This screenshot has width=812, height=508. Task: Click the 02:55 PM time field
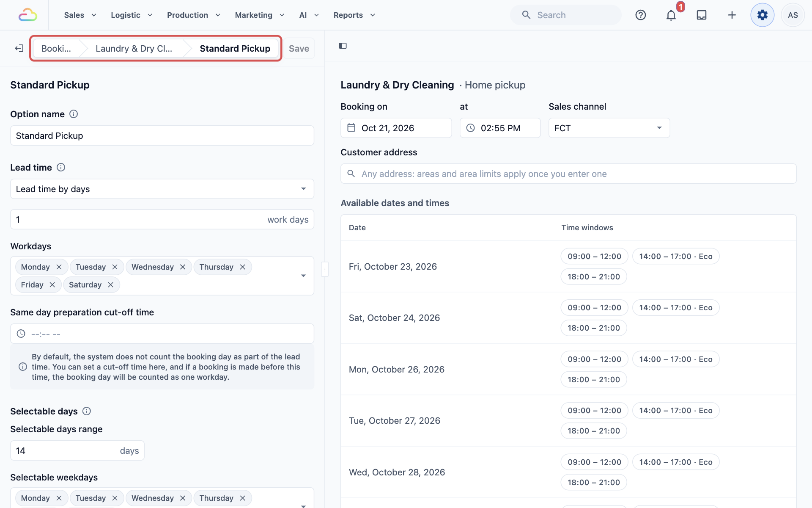click(x=500, y=128)
